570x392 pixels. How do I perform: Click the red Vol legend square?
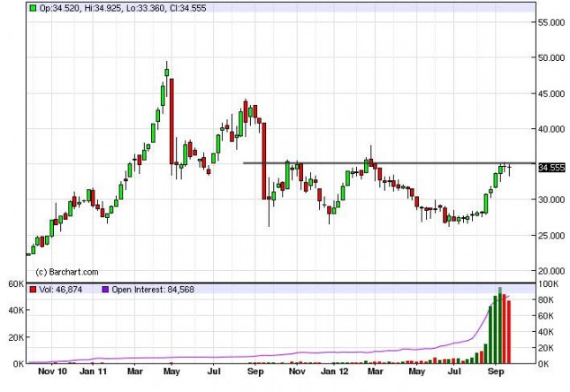33,290
